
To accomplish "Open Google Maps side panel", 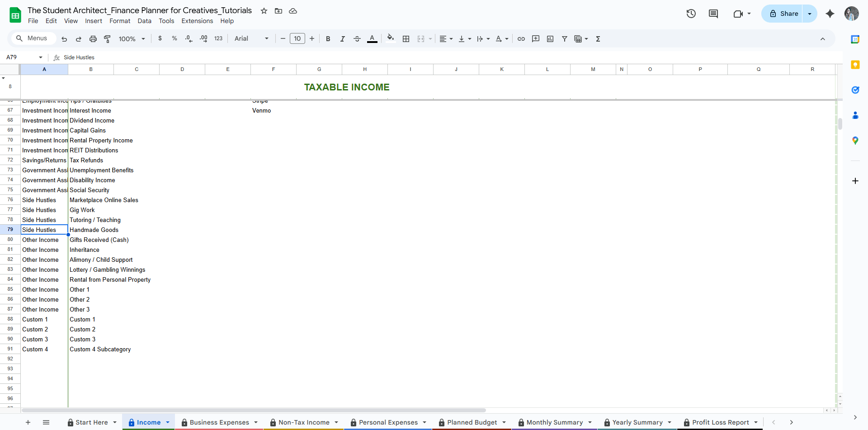I will [855, 141].
